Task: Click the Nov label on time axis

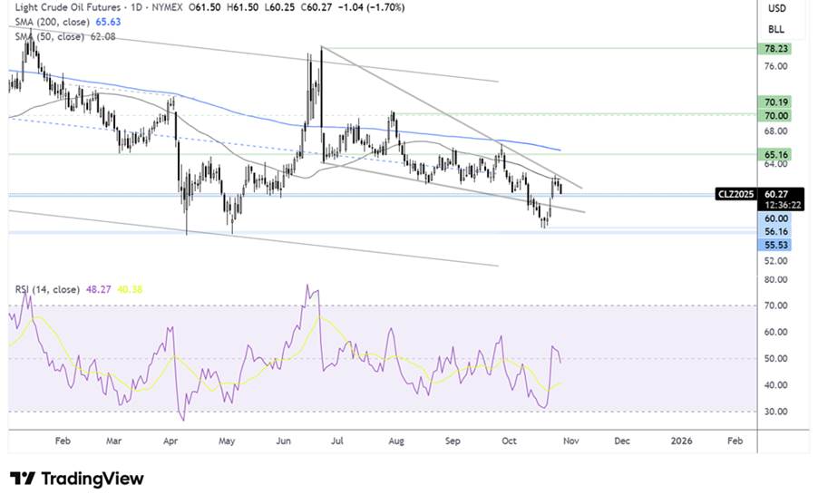Action: (570, 440)
